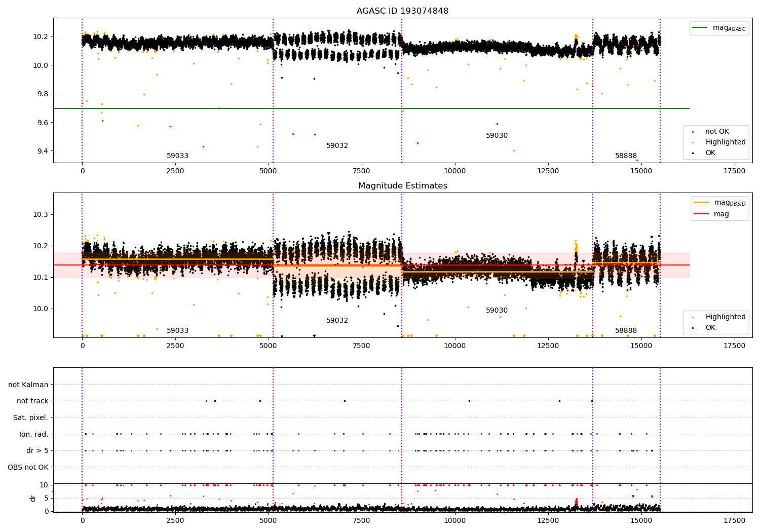760x532 pixels.
Task: Click the 12500 x-tick under bottom plot
Action: [548, 520]
